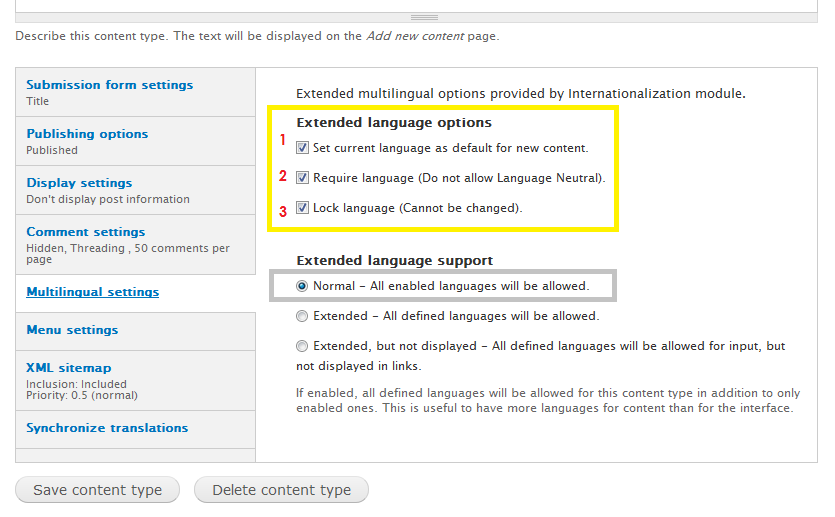Open the Menu settings tab
The width and height of the screenshot is (835, 517).
72,330
